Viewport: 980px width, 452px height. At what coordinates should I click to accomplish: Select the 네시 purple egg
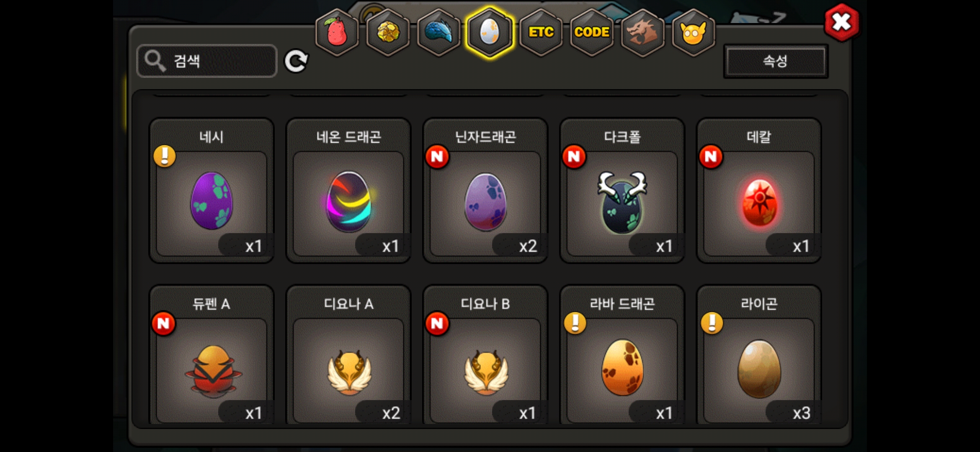click(211, 190)
